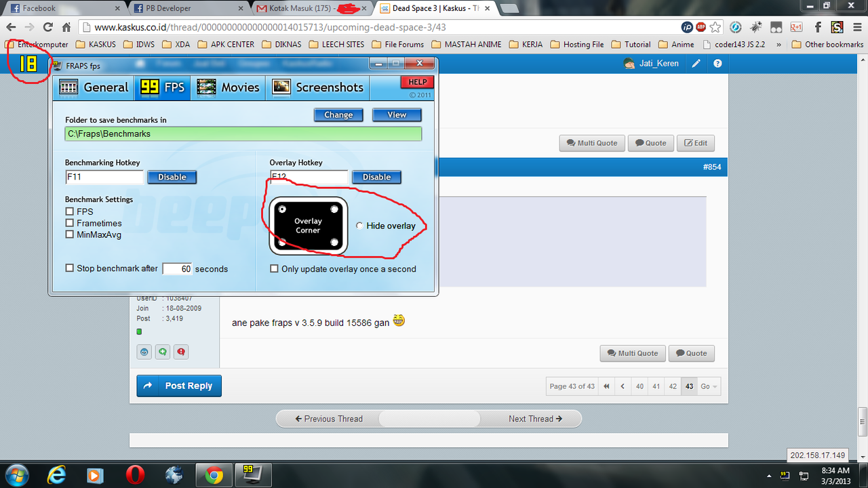Open the coder143 JS 2.2 bookmark
This screenshot has width=868, height=488.
click(x=734, y=45)
